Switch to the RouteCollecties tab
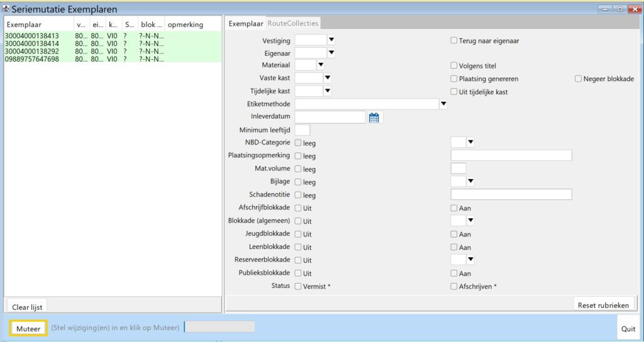Viewport: 644px width, 342px height. tap(293, 23)
